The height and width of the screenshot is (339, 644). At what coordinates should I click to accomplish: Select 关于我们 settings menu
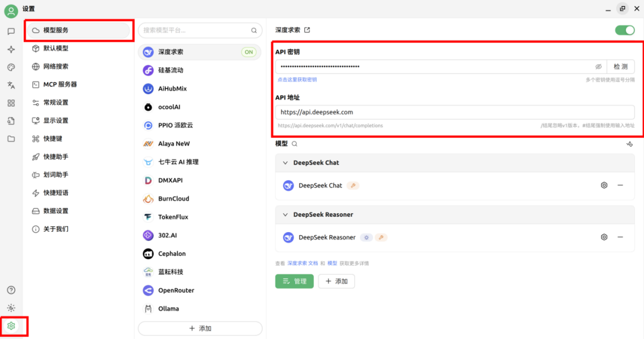tap(79, 229)
